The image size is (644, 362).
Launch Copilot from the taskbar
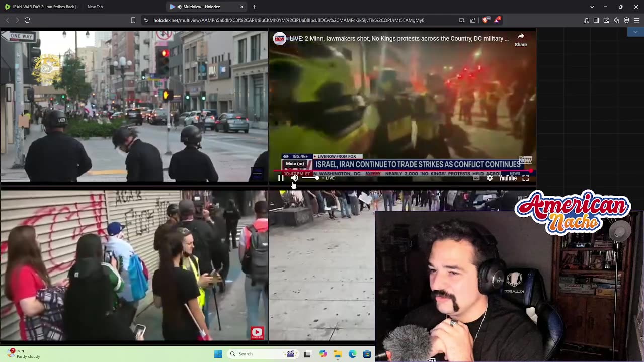click(x=323, y=354)
